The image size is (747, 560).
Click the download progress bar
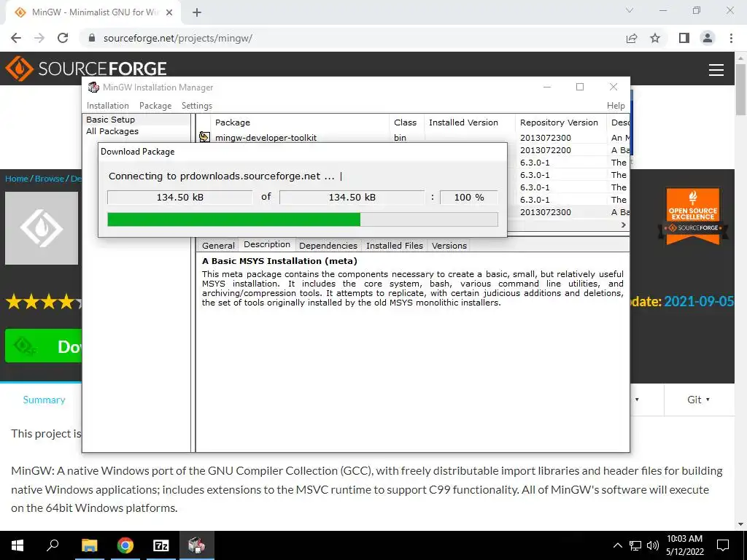pyautogui.click(x=303, y=219)
